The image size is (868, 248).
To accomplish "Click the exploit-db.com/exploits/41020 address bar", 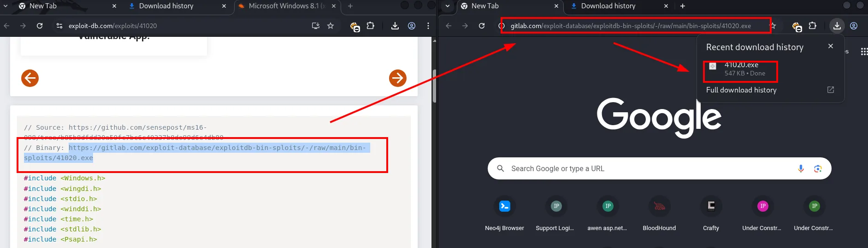I will (x=184, y=26).
